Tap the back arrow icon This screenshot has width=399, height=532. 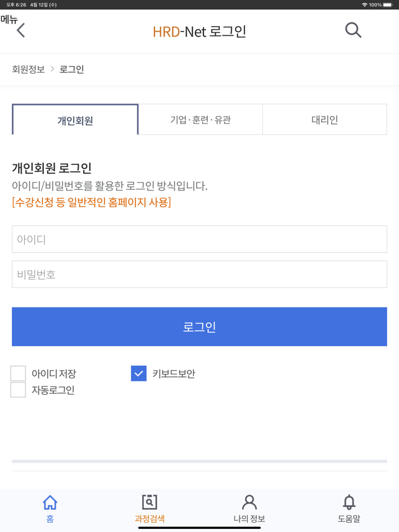click(x=21, y=30)
